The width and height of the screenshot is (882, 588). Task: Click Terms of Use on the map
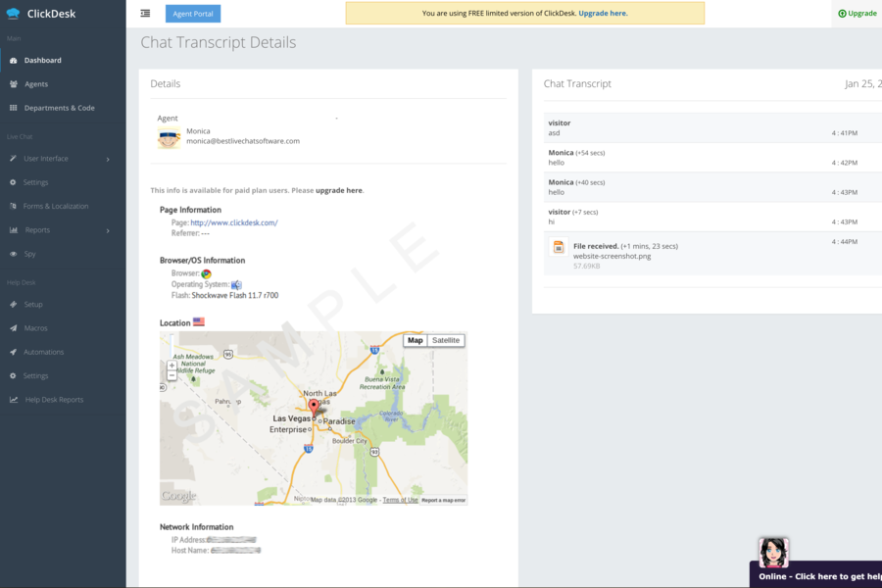click(x=398, y=498)
